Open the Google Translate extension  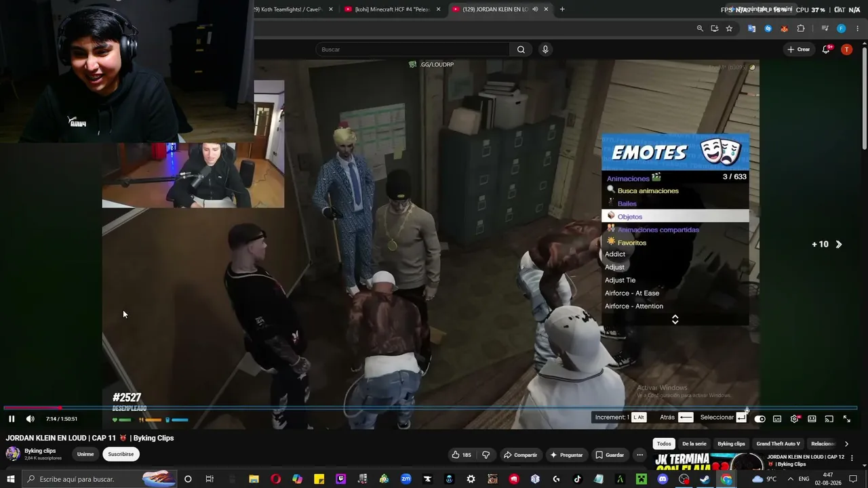click(x=751, y=28)
